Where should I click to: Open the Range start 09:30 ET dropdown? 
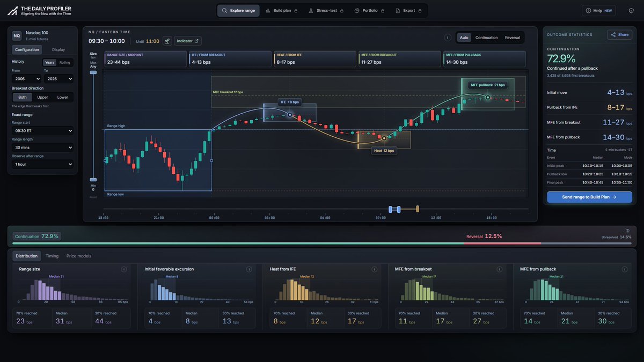pos(42,131)
